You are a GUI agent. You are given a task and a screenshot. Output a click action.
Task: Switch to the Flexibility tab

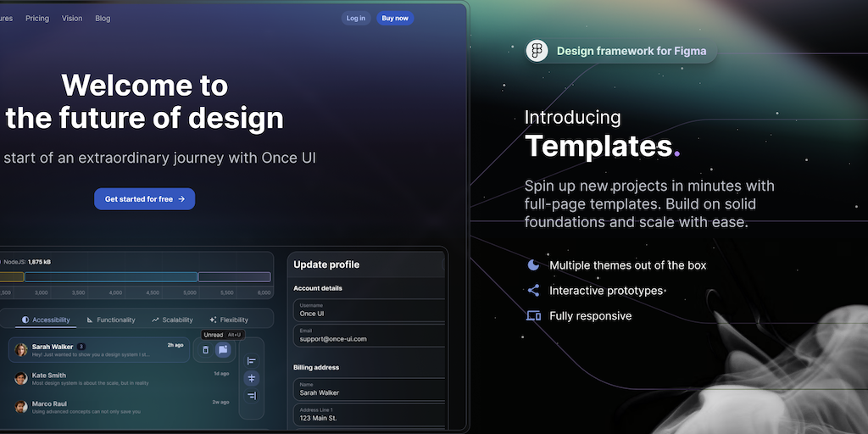coord(229,320)
